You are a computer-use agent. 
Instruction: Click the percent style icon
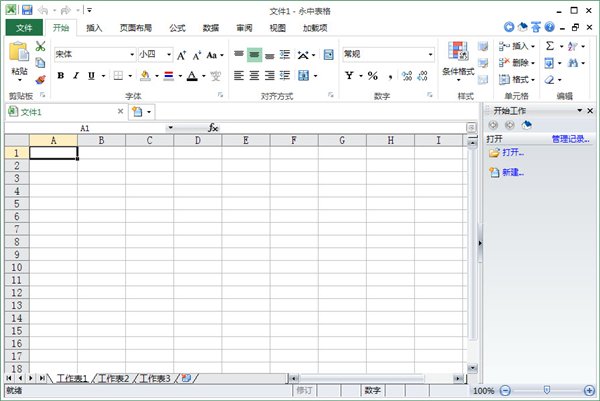click(373, 75)
